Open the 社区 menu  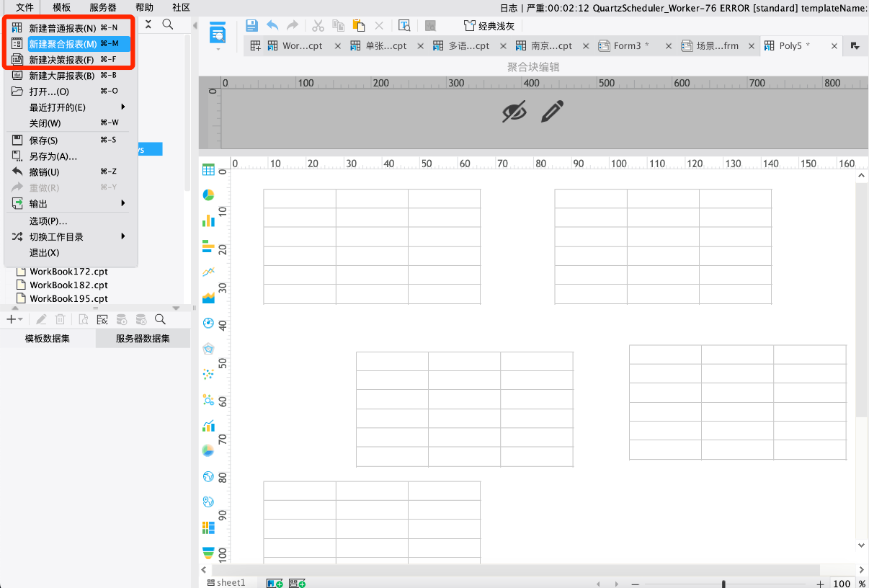(x=182, y=7)
